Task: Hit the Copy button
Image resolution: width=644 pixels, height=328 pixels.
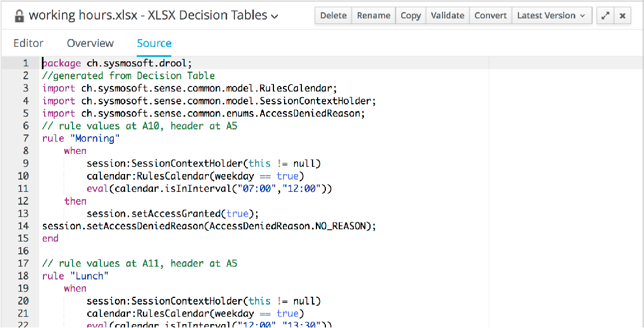Action: pos(411,16)
